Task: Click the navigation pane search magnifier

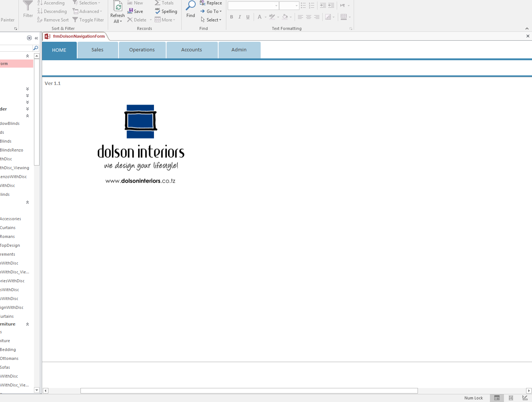Action: tap(36, 48)
